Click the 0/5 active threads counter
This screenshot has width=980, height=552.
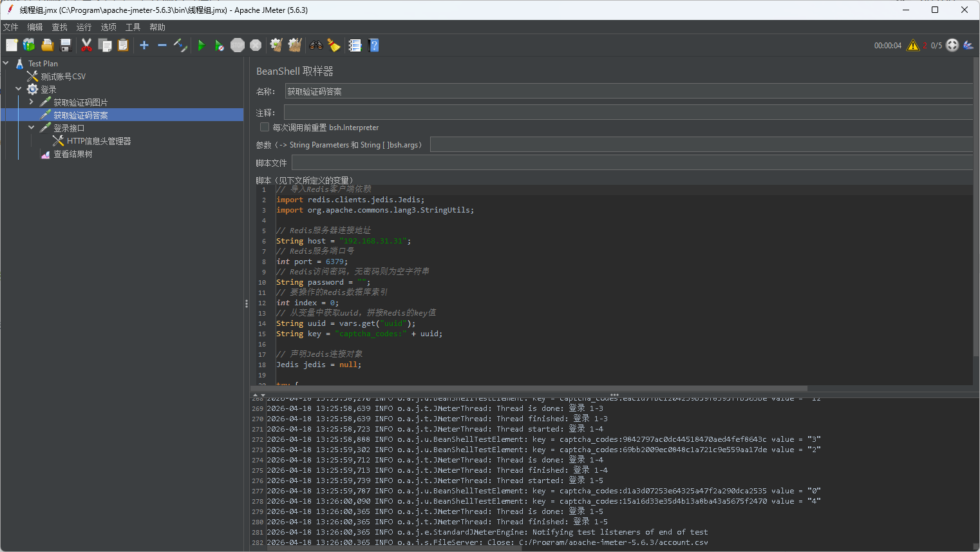coord(936,46)
